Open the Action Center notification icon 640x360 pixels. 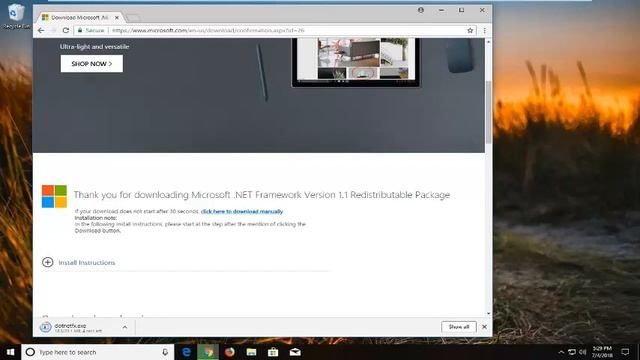[625, 352]
